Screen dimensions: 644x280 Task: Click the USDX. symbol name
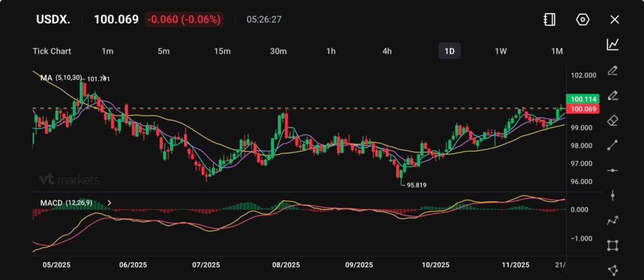point(52,19)
